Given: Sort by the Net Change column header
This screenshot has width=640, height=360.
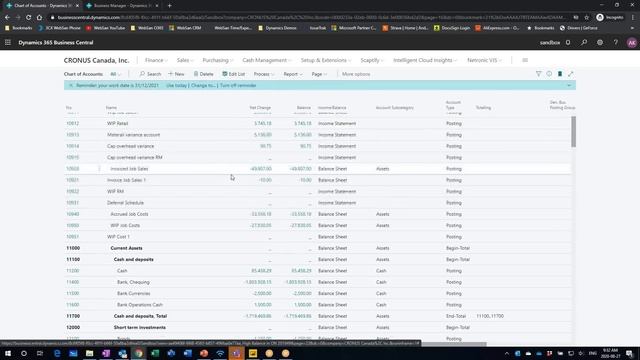Looking at the screenshot, I should [260, 108].
